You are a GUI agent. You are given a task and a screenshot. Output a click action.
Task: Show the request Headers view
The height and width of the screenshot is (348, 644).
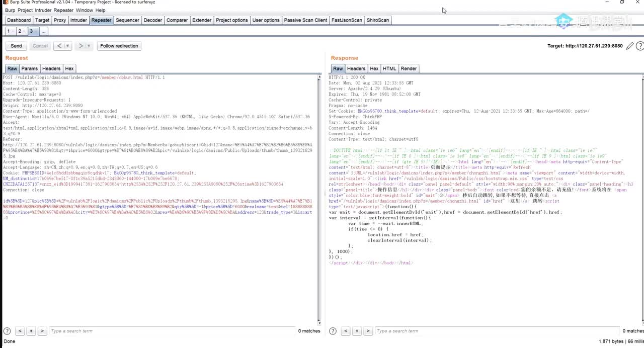51,68
